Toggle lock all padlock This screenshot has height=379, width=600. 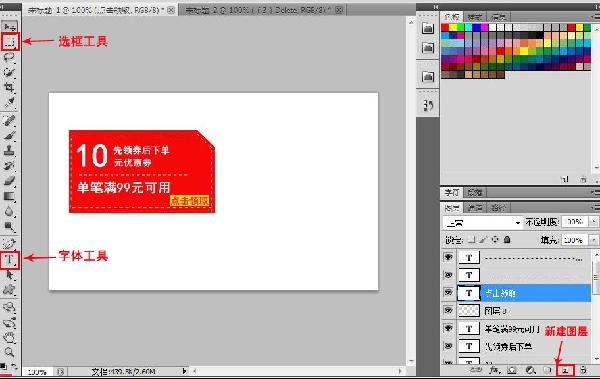507,240
